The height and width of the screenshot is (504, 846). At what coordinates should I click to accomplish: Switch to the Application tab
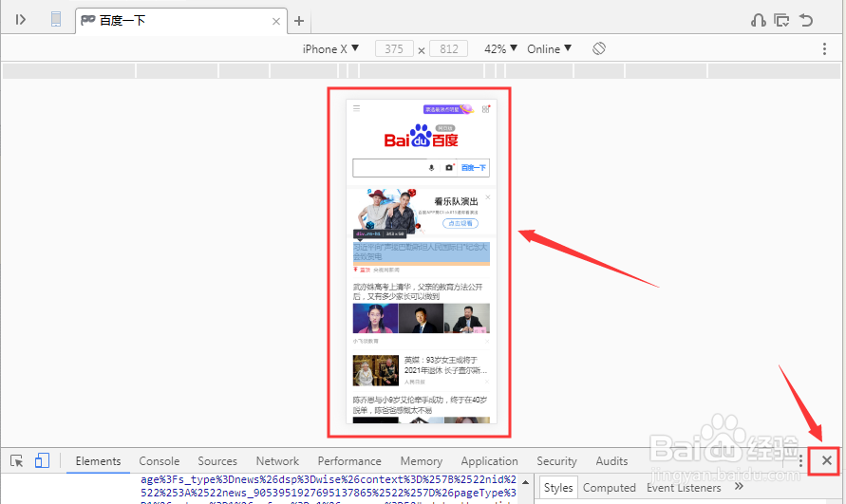489,461
